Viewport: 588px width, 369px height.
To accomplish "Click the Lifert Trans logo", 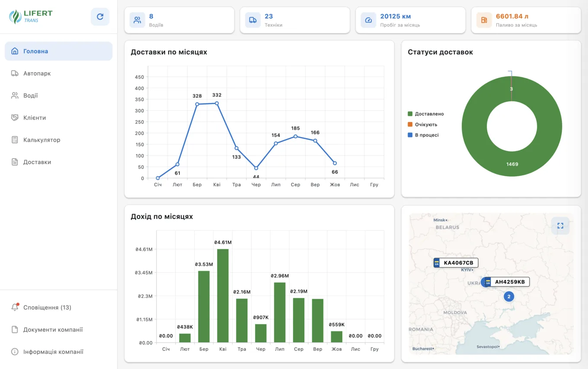I will 31,16.
